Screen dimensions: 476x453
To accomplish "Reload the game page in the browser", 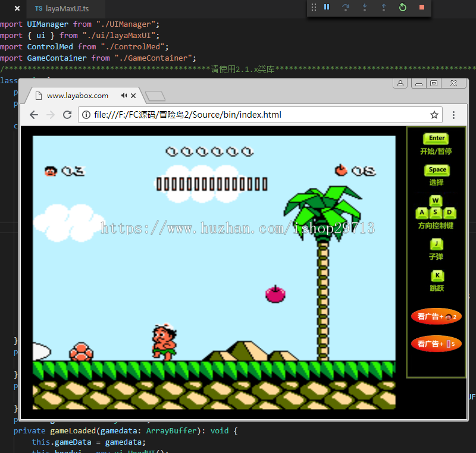I will [67, 115].
